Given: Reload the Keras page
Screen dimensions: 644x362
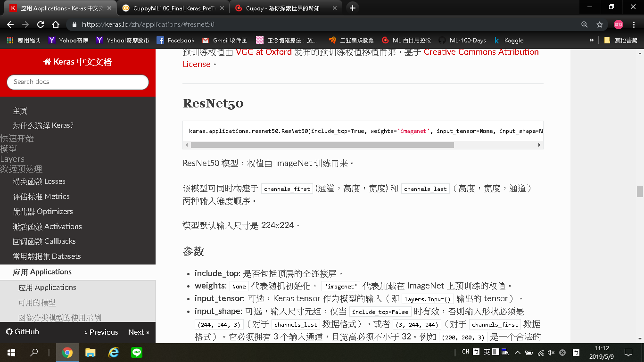Looking at the screenshot, I should 41,25.
